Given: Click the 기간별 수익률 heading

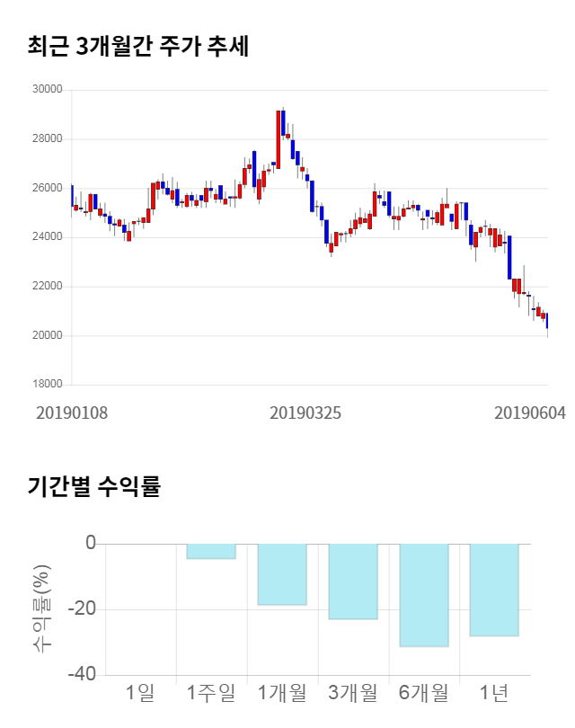Looking at the screenshot, I should coord(93,488).
